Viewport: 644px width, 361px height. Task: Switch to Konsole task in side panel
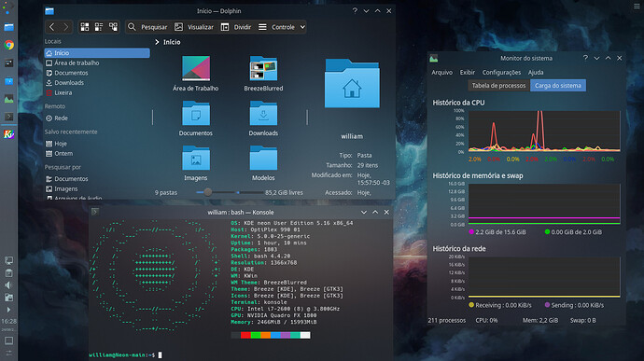tap(8, 117)
